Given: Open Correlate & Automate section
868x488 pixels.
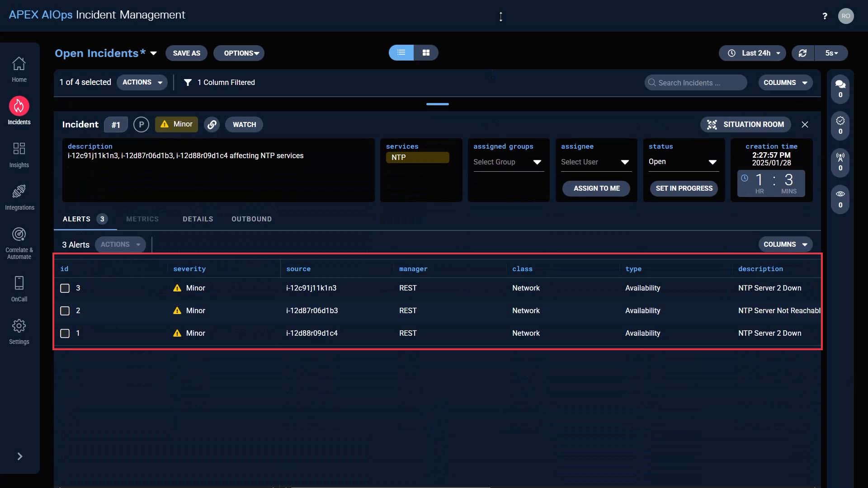Looking at the screenshot, I should (19, 243).
